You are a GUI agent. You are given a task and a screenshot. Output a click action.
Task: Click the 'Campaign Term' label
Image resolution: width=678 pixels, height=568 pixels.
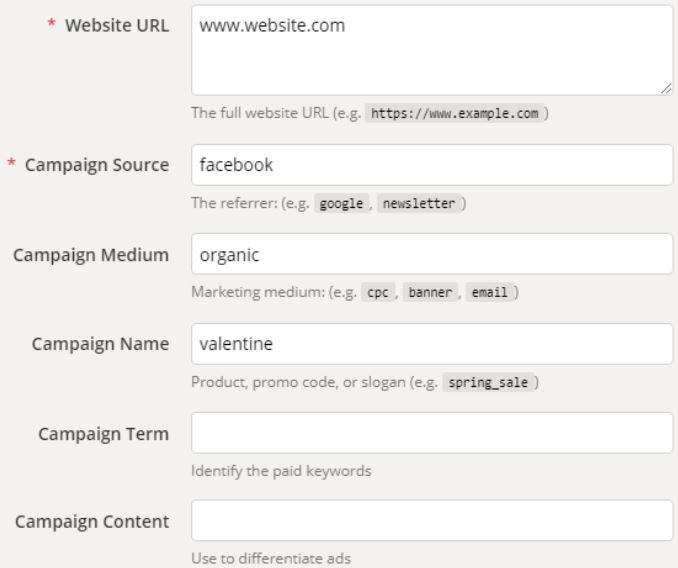click(x=103, y=434)
